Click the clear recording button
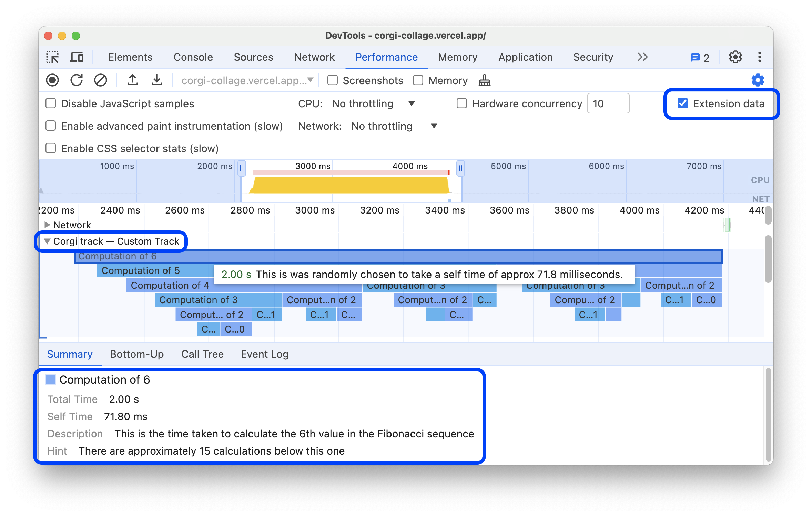 101,80
